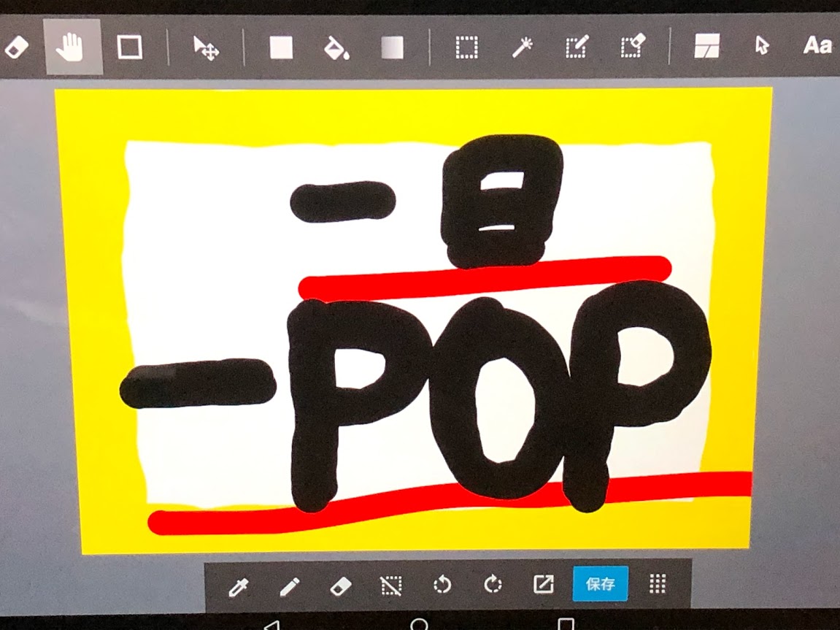Click the add-to-selection edit icon
This screenshot has width=840, height=630.
click(577, 47)
